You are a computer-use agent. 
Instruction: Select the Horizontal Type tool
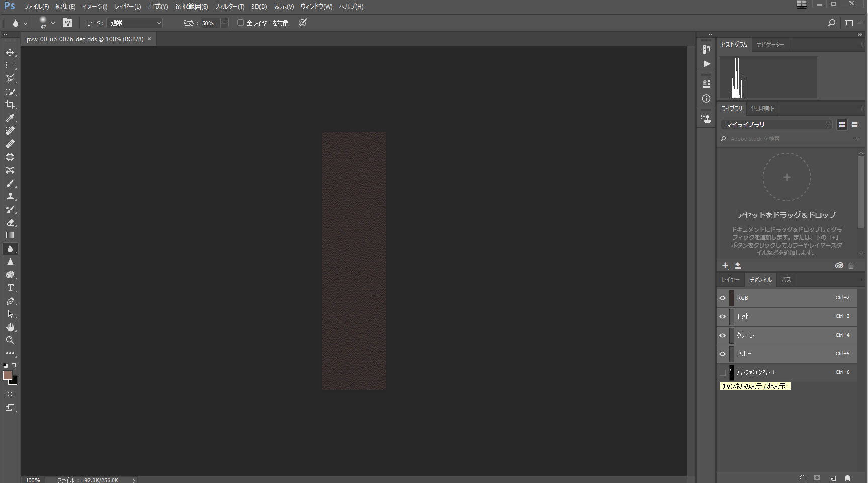[x=10, y=288]
